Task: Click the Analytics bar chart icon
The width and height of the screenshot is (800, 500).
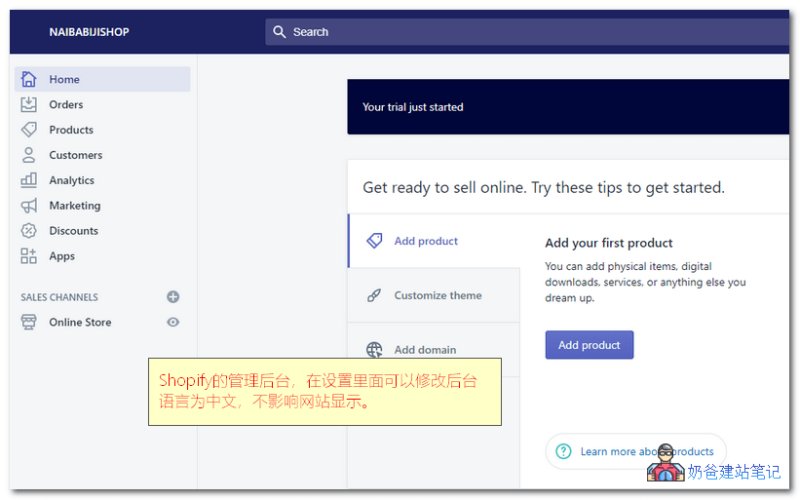Action: pos(29,180)
